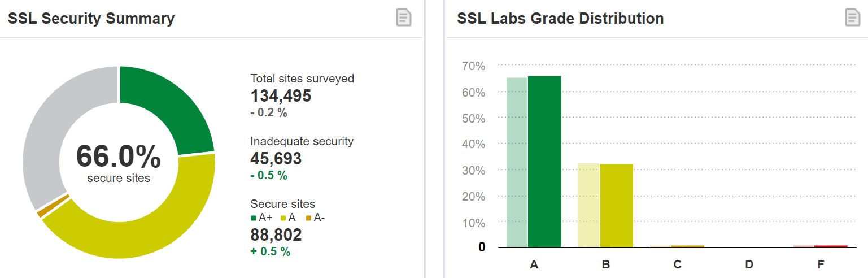Viewport: 868px width, 278px height.
Task: Click the dark yellow grade B bar
Action: click(616, 205)
